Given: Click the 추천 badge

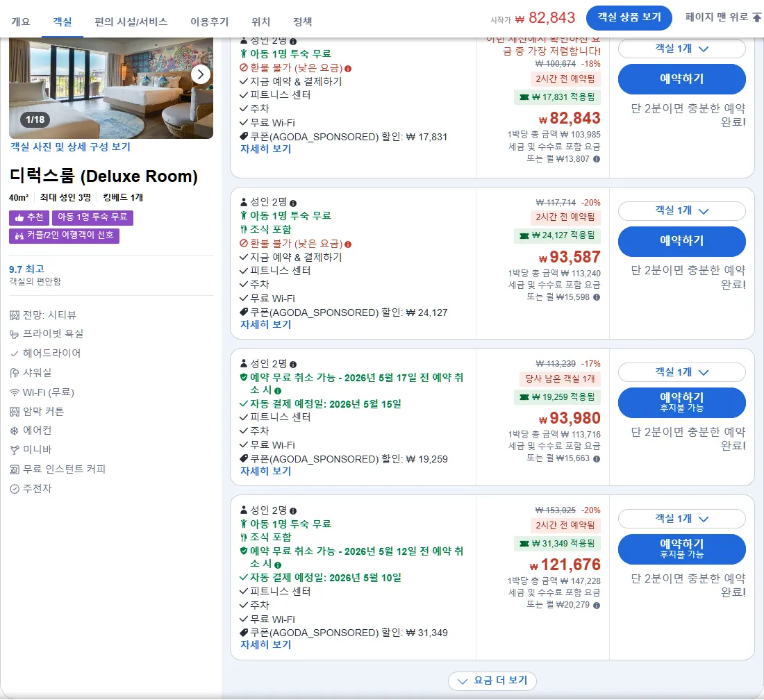Looking at the screenshot, I should (29, 217).
